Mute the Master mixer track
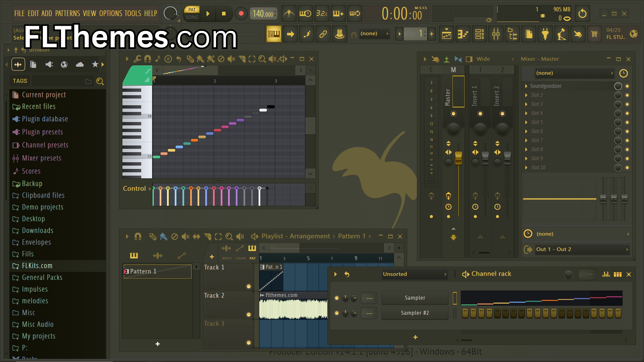 (x=453, y=114)
